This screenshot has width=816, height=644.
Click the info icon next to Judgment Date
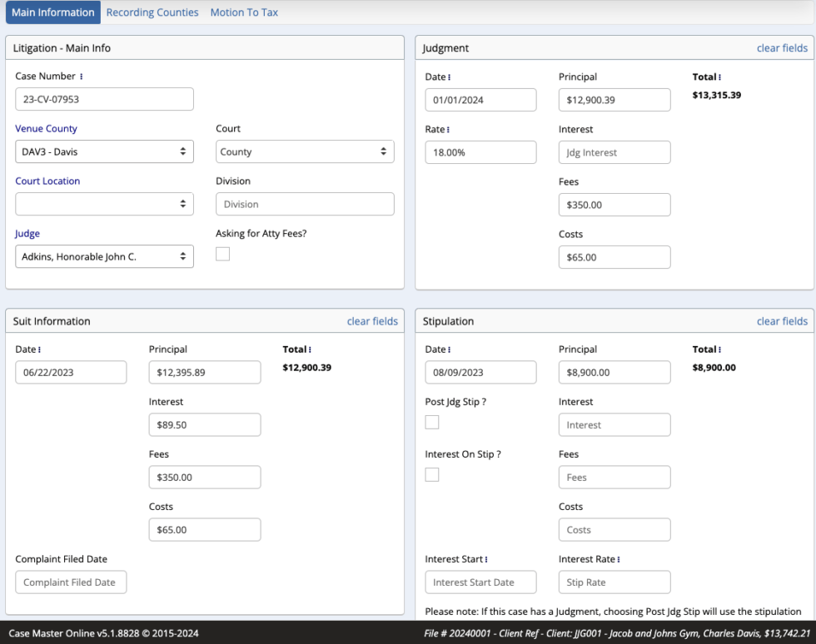pos(448,77)
